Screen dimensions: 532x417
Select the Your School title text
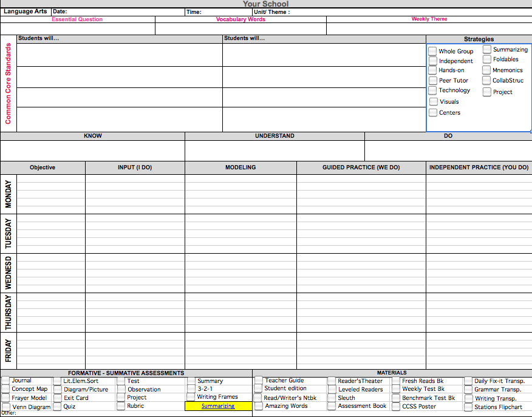pyautogui.click(x=265, y=4)
